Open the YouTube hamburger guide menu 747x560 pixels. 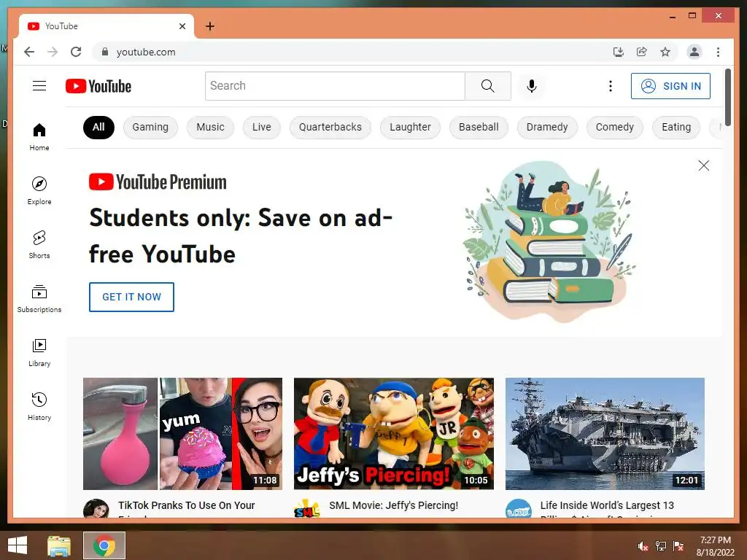click(39, 86)
